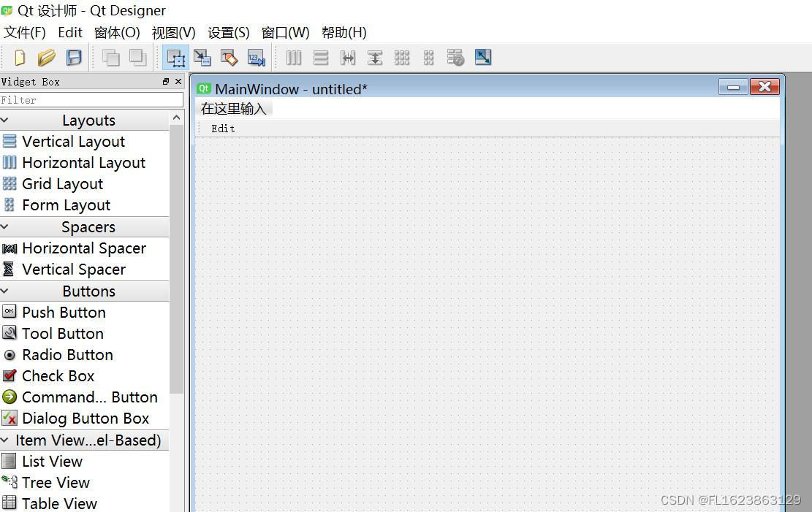812x512 pixels.
Task: Minimize the MainWindow - untitled form
Action: (x=733, y=87)
